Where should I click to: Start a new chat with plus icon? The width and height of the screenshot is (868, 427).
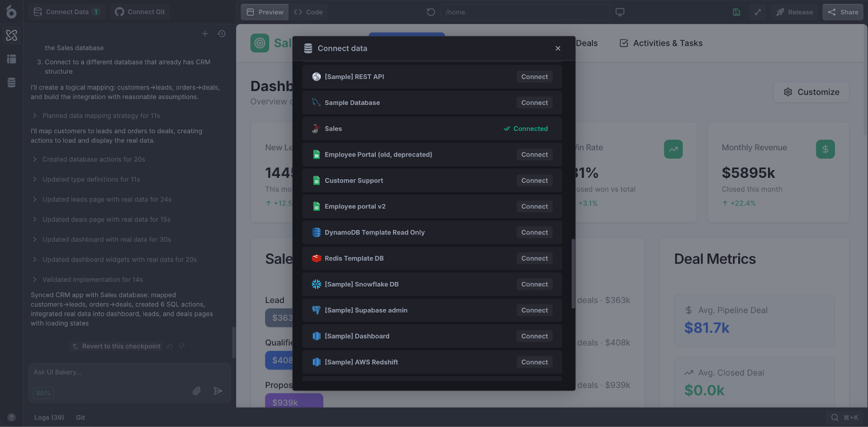click(x=205, y=34)
